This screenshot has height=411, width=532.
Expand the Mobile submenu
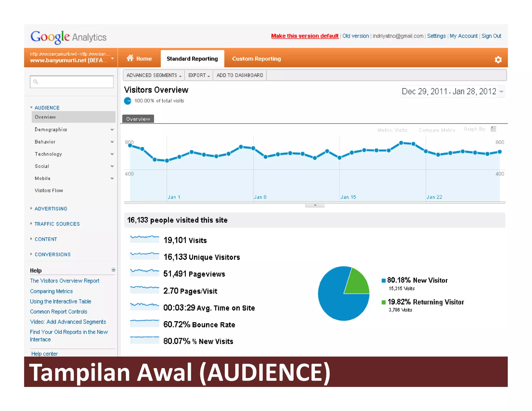[112, 178]
